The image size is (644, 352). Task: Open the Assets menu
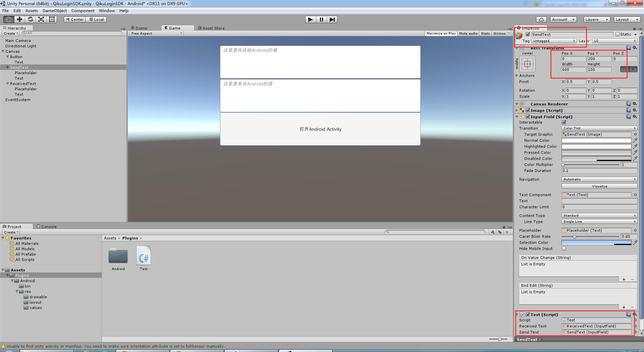coord(32,11)
